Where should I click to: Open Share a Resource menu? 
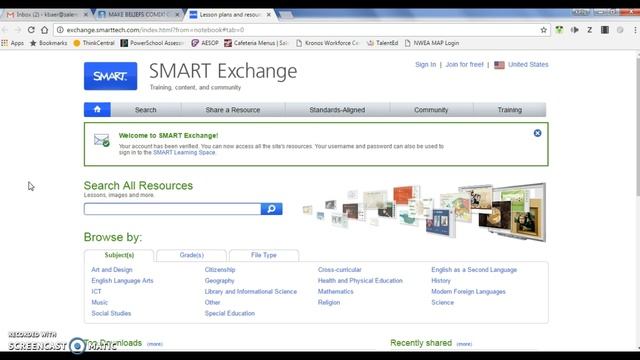233,110
